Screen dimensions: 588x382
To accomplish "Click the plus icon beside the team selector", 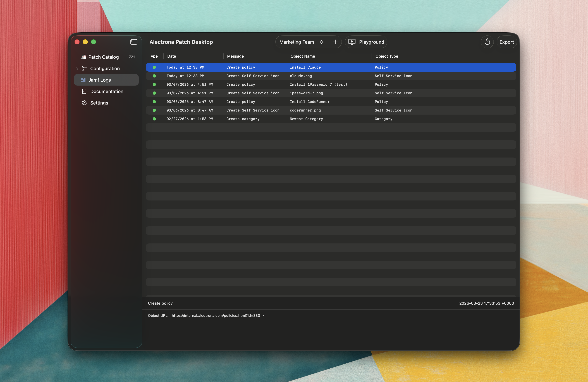I will [x=335, y=42].
